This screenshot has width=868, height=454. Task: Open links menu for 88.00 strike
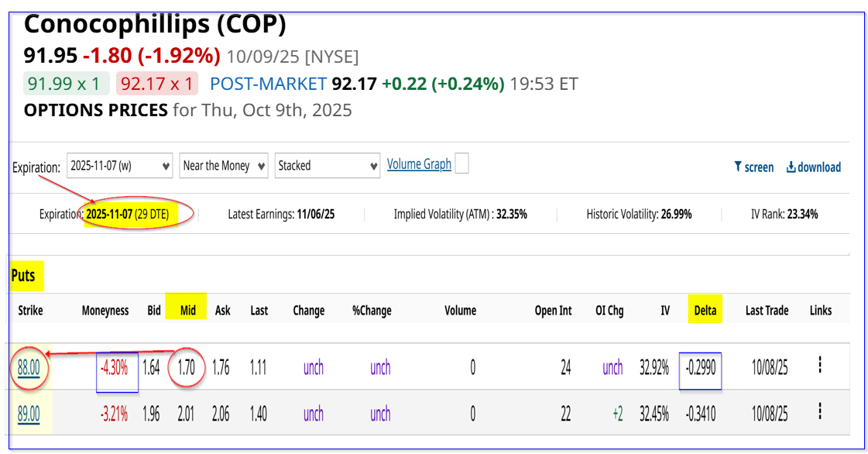coord(820,366)
